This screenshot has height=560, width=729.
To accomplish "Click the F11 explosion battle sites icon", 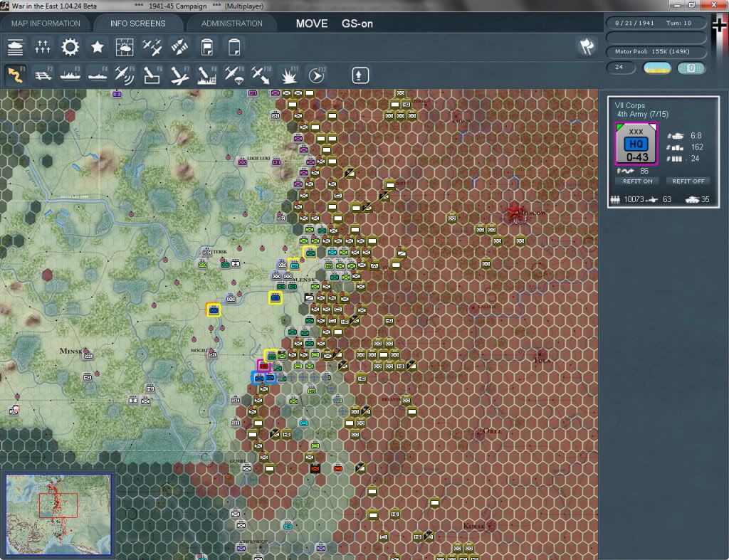I will point(289,75).
